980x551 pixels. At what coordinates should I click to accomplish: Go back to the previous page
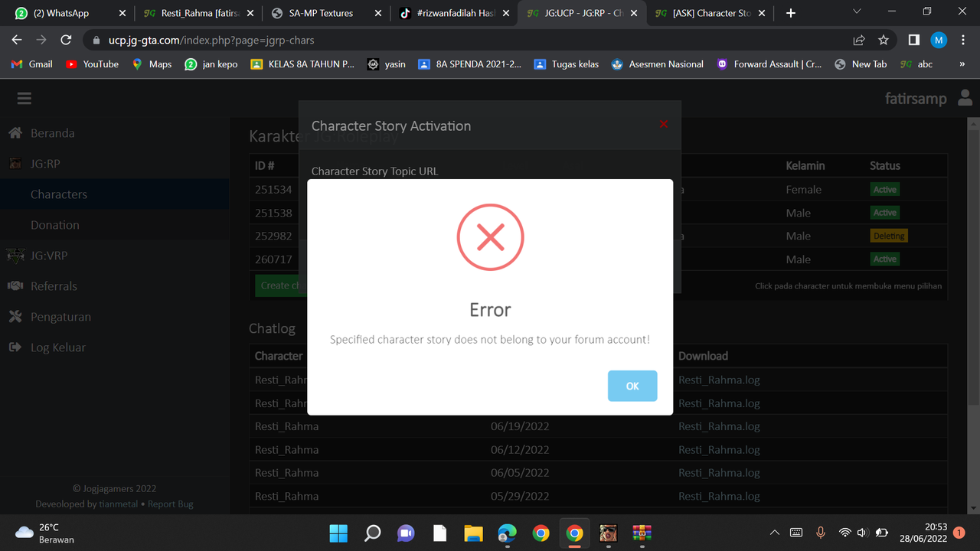[x=17, y=40]
